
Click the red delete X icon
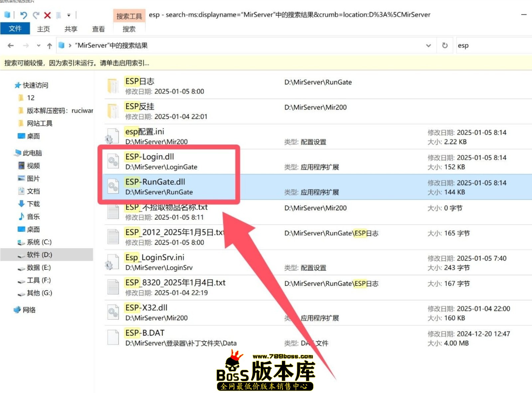pos(48,15)
